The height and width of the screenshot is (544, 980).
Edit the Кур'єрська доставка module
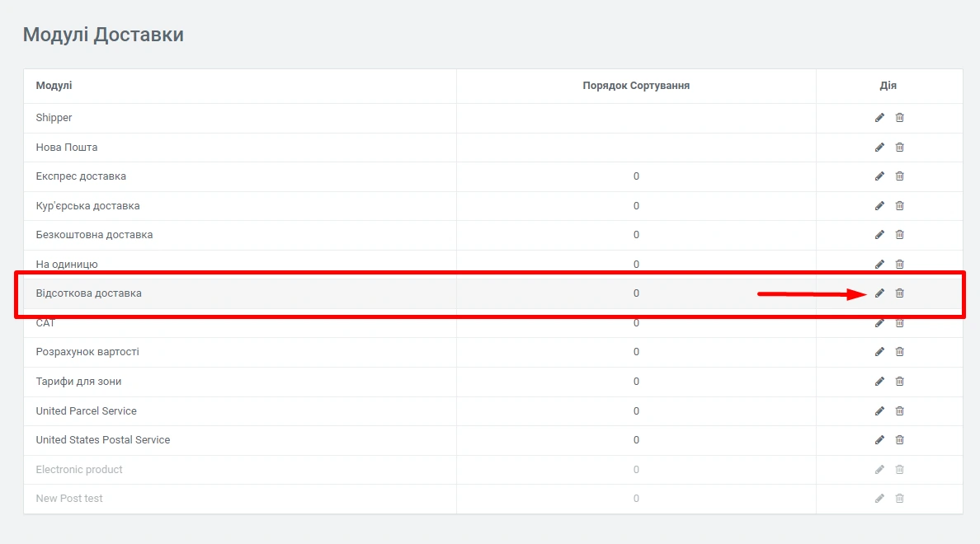[879, 206]
